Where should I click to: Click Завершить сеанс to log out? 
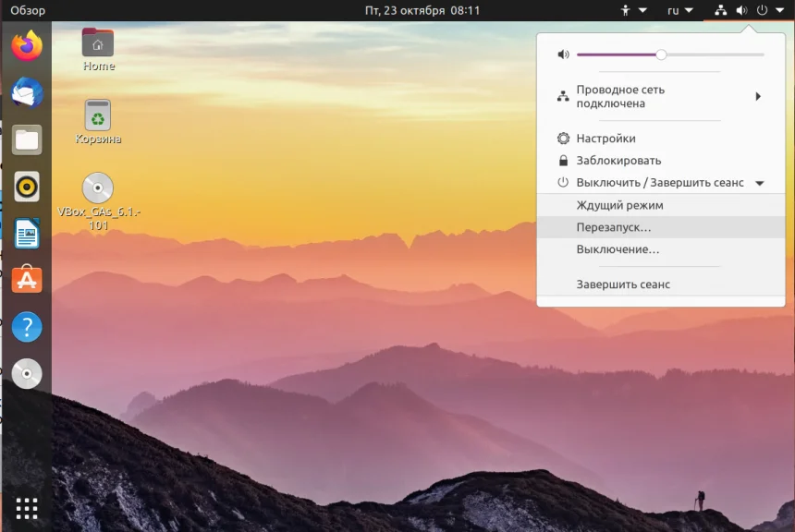coord(623,284)
